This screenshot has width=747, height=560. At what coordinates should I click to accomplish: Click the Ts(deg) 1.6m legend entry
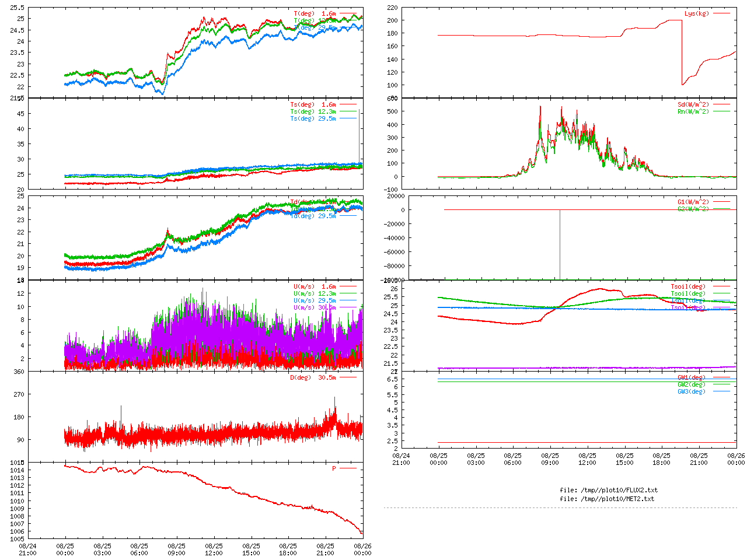pos(323,105)
